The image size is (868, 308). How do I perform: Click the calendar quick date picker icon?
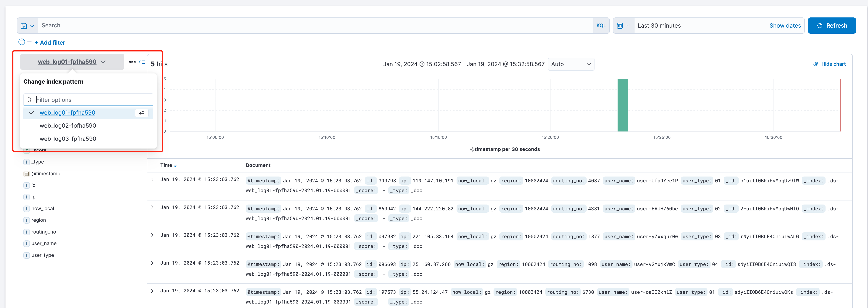623,26
